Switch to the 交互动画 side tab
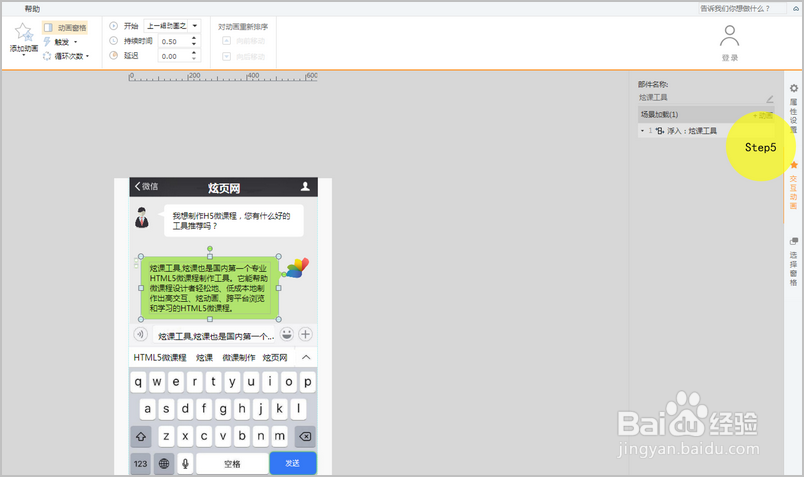 793,185
